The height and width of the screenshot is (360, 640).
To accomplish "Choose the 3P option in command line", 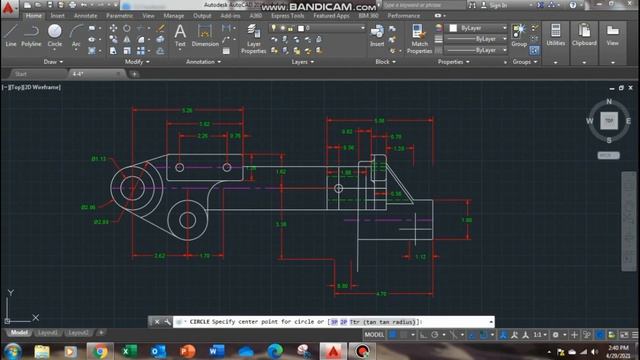I will pyautogui.click(x=334, y=322).
